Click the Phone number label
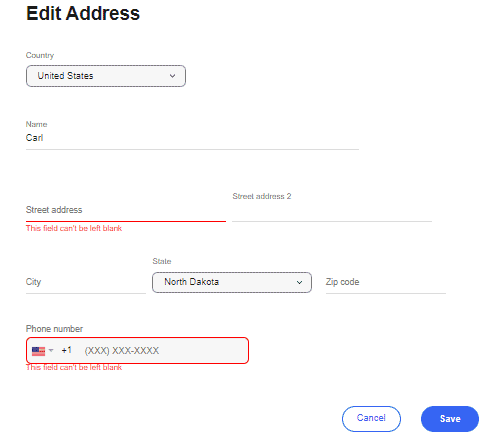 pos(54,329)
